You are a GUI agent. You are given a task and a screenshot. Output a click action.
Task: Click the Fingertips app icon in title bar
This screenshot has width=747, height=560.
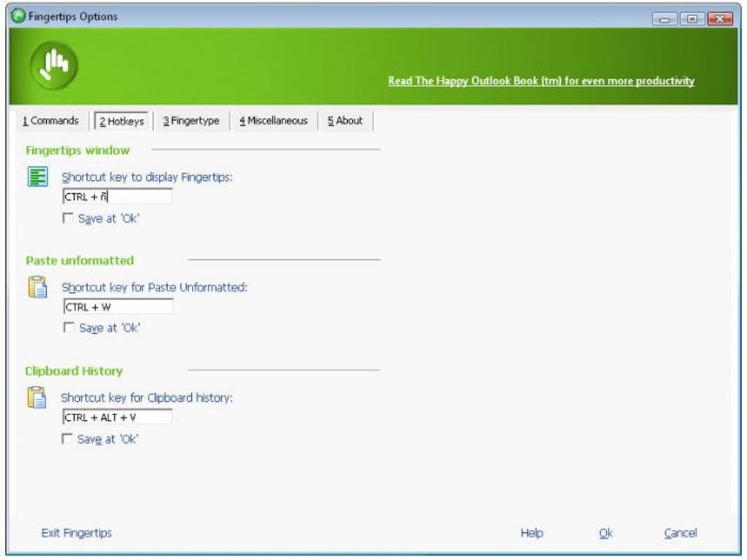point(18,15)
